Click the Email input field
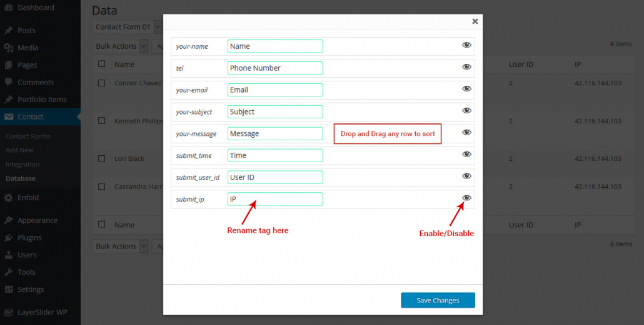 pos(275,90)
